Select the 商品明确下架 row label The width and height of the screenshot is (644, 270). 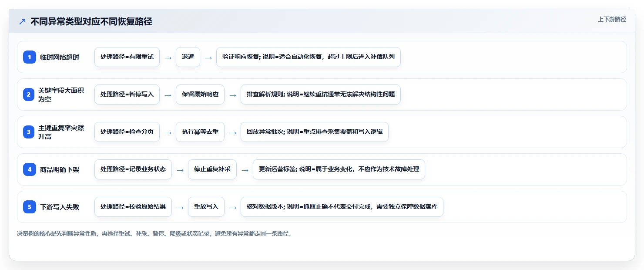(60, 169)
